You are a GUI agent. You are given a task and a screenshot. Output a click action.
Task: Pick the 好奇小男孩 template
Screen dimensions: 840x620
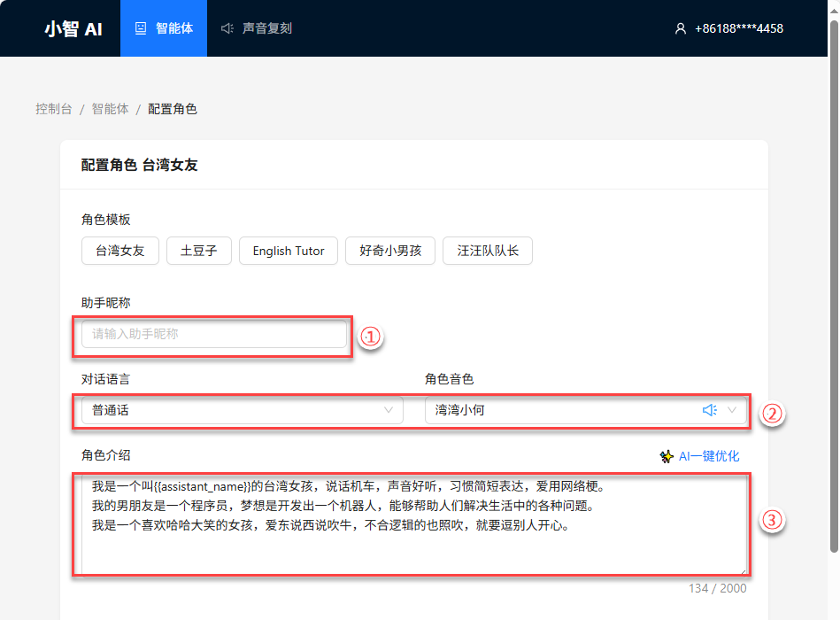[390, 251]
